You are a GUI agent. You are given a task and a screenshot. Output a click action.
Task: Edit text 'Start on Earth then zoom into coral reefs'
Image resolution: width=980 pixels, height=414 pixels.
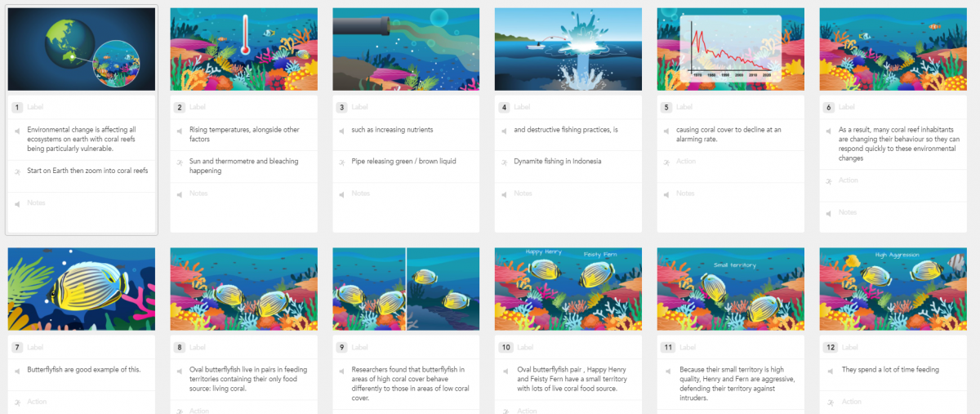click(x=87, y=171)
